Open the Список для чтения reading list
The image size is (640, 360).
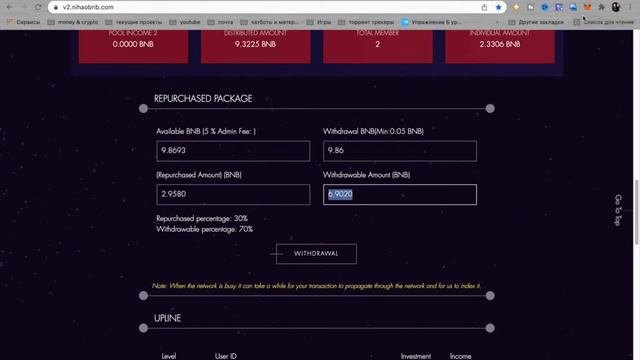(604, 22)
